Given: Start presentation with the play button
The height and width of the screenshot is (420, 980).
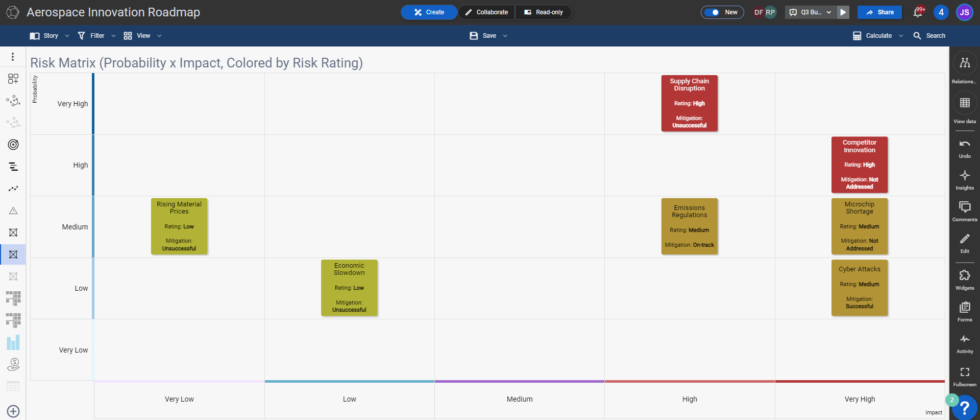Looking at the screenshot, I should point(843,12).
